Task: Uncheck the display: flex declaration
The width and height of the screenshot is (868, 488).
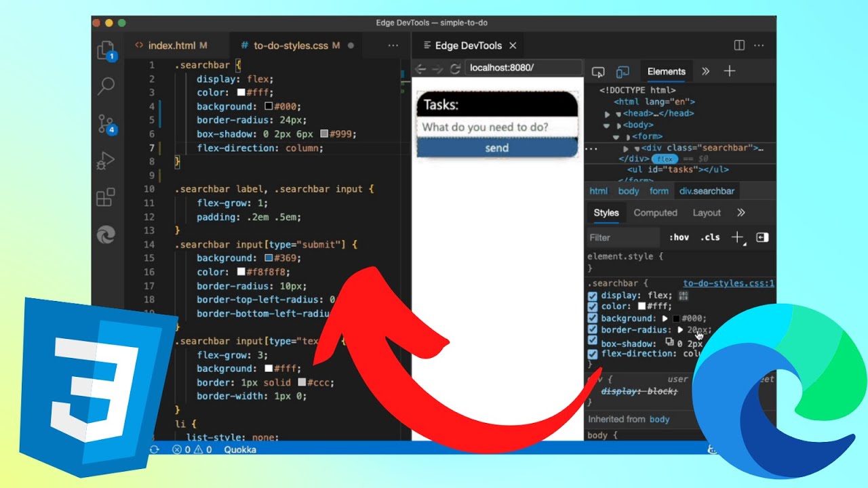Action: (x=592, y=296)
